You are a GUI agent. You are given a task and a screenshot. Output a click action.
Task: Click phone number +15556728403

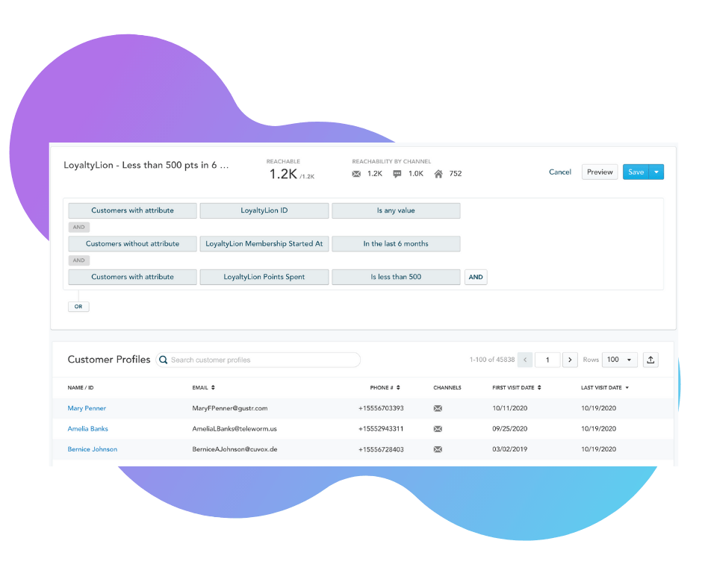tap(381, 449)
